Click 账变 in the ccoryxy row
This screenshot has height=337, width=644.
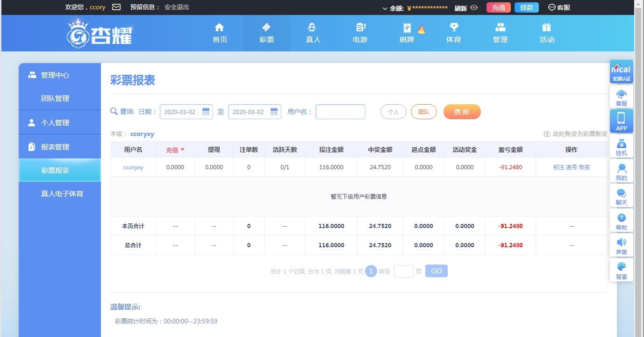585,167
